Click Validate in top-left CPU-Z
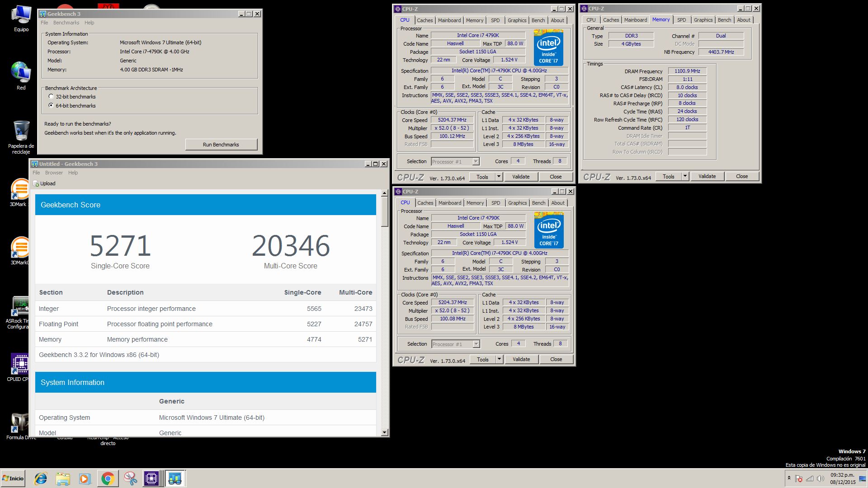Viewport: 868px width, 488px height. tap(521, 177)
